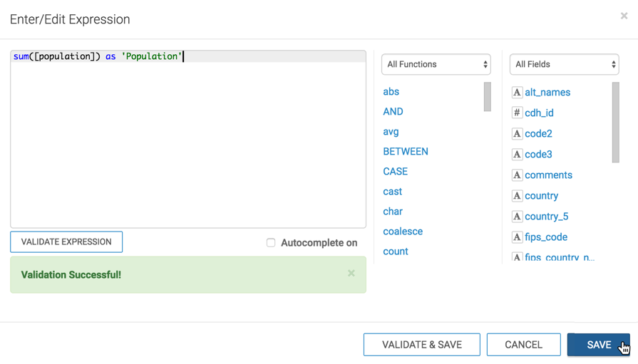Click the text type icon beside fips_code

pos(517,236)
